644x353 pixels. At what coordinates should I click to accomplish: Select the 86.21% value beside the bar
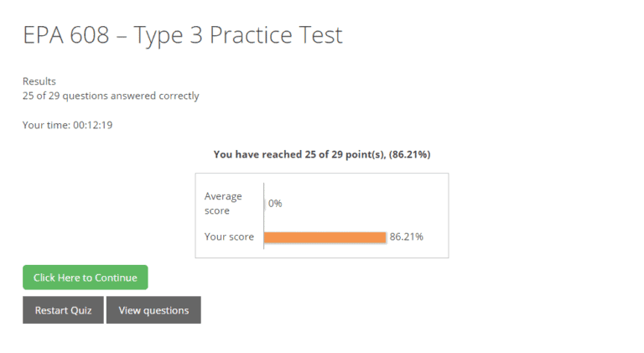pyautogui.click(x=407, y=237)
